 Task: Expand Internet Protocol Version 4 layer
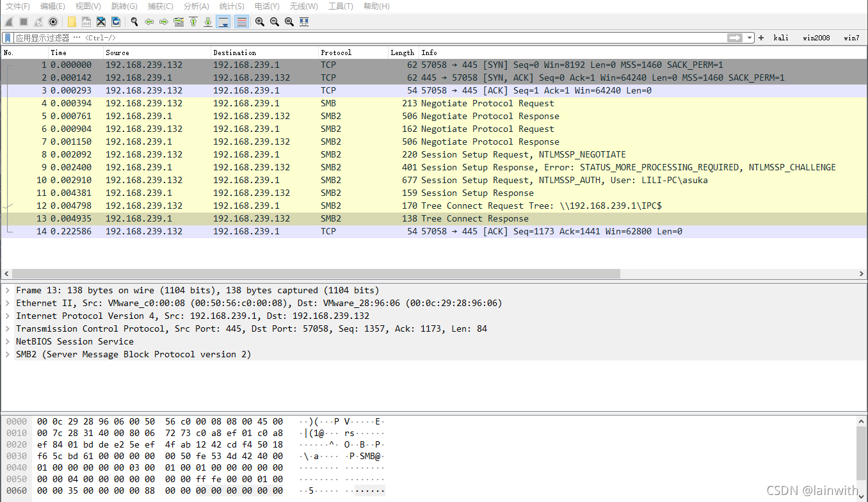click(x=7, y=316)
